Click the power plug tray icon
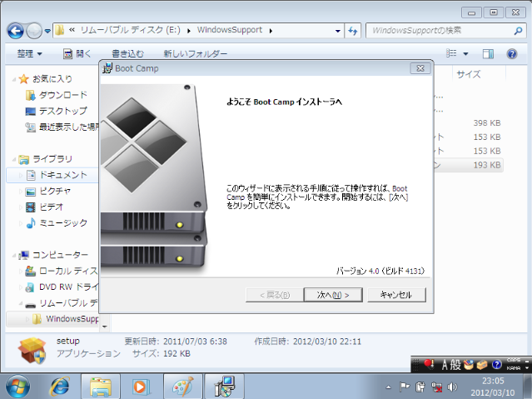The height and width of the screenshot is (399, 532). 420,387
